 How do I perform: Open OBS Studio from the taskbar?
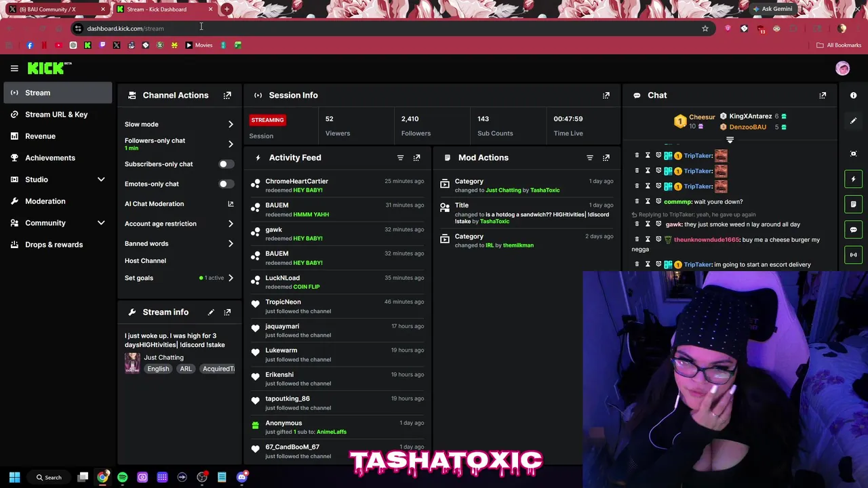202,477
